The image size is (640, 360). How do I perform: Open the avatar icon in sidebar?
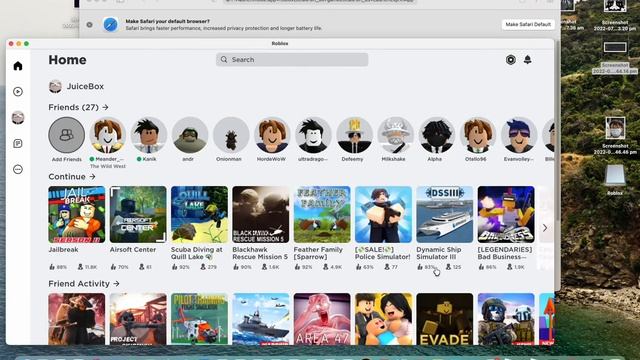coord(18,118)
